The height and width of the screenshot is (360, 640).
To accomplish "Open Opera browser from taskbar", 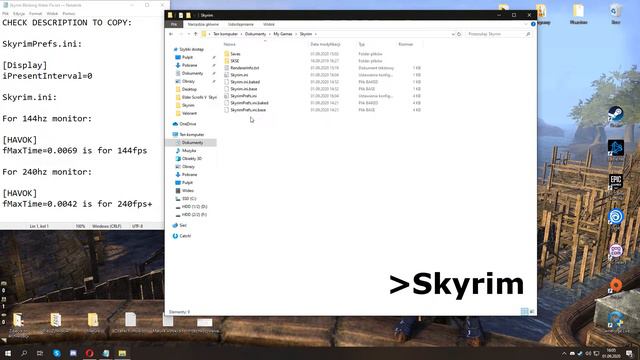I will [x=89, y=353].
